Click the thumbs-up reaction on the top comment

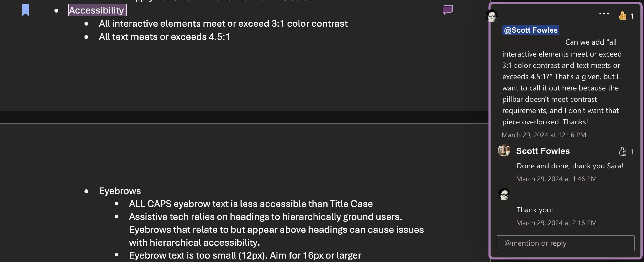[622, 16]
